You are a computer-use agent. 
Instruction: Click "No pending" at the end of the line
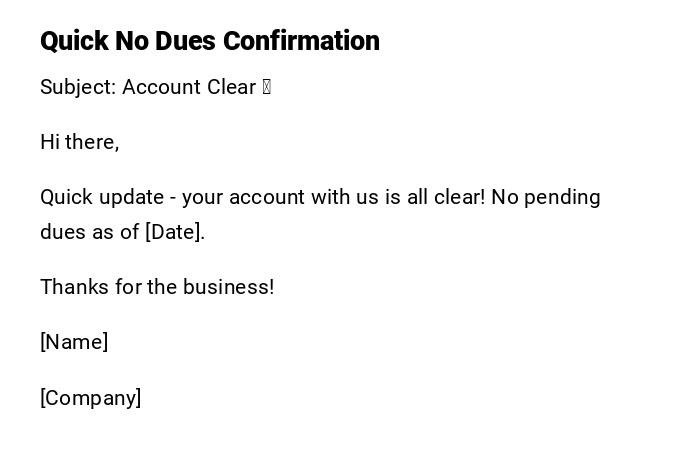546,197
